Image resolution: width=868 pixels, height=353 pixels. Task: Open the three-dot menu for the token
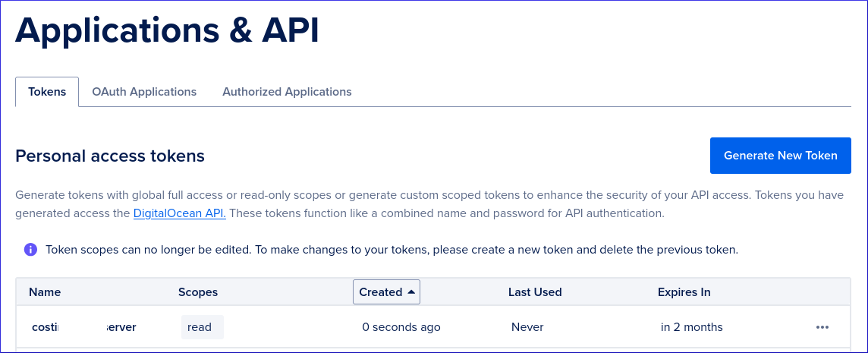click(x=822, y=327)
